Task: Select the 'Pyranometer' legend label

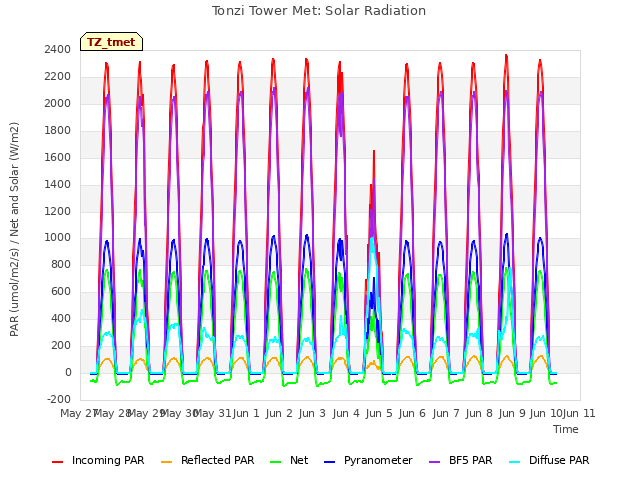Action: (x=378, y=460)
